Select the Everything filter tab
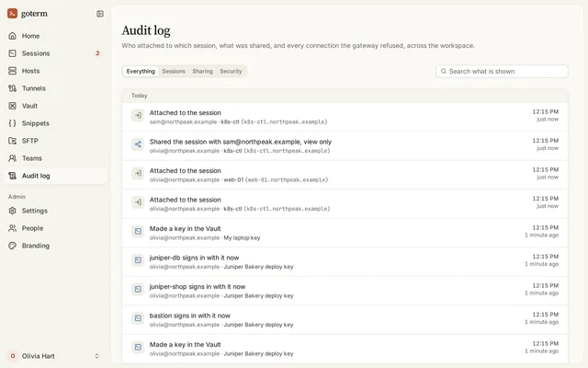 click(141, 71)
